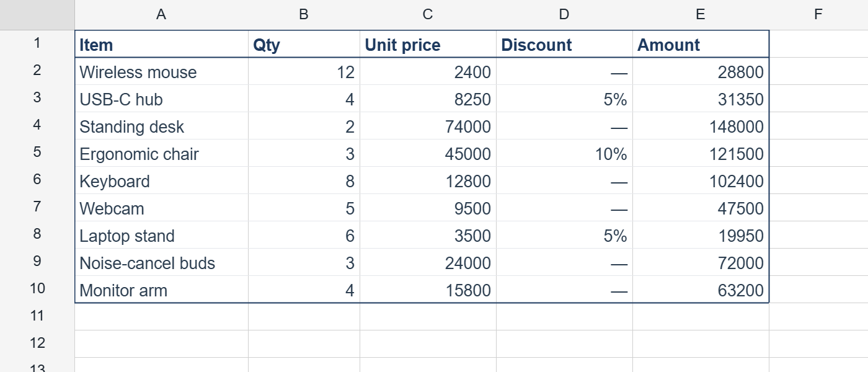Image resolution: width=868 pixels, height=372 pixels.
Task: Click the Laptop stand unit price 3500
Action: pos(428,235)
